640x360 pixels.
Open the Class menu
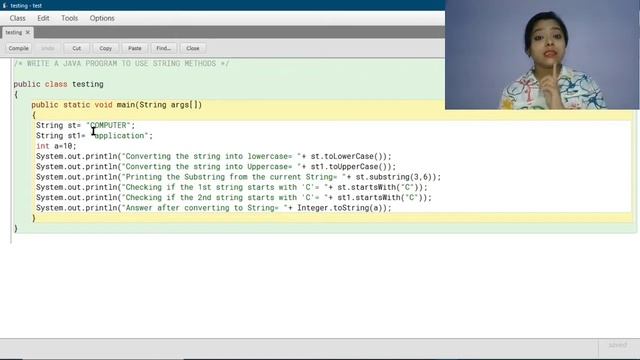18,18
